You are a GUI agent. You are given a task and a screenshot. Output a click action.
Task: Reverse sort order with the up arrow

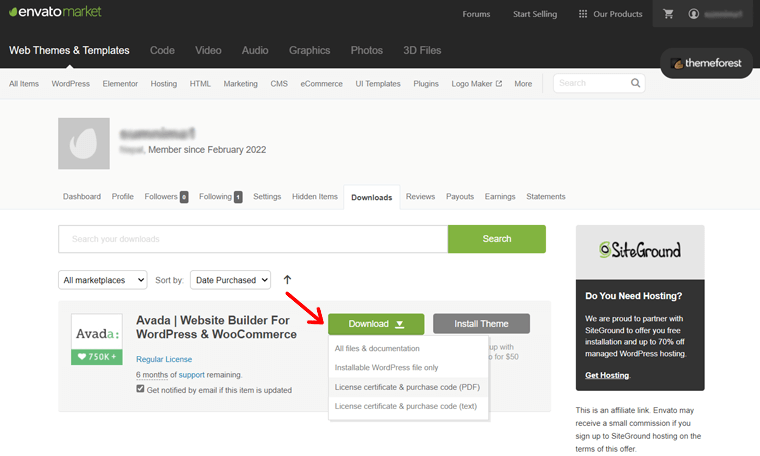(x=287, y=280)
